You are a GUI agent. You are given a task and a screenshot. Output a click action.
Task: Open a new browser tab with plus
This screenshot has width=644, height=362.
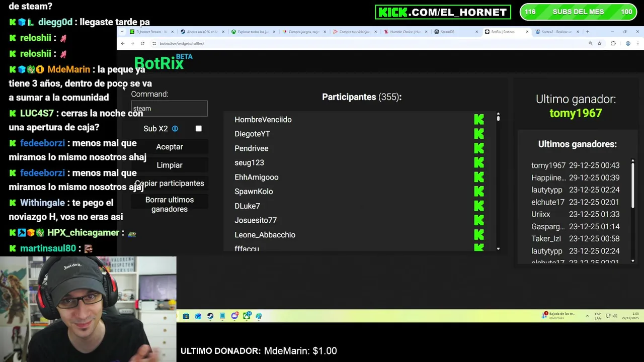pos(588,32)
